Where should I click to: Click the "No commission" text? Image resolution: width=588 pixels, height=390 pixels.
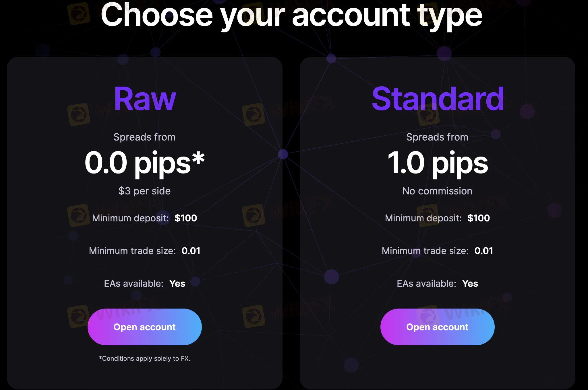click(437, 191)
